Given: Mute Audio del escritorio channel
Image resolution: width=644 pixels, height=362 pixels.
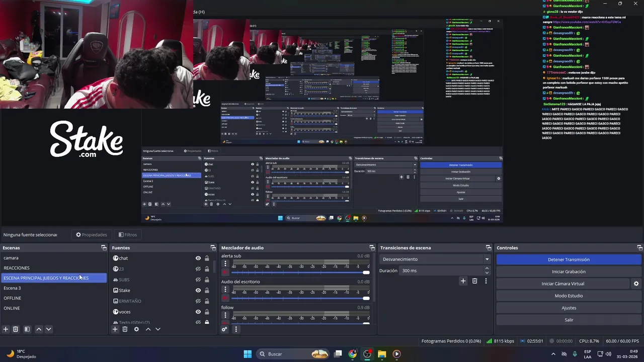Looking at the screenshot, I should (225, 298).
